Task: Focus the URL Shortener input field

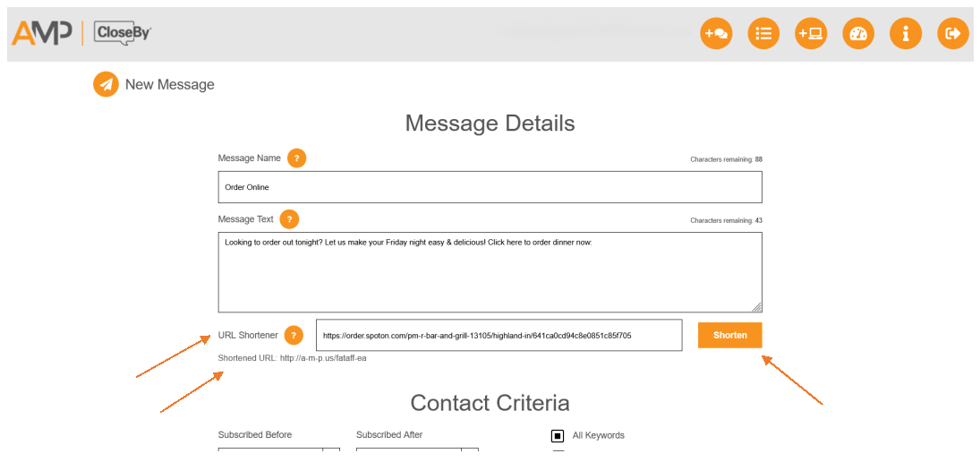Action: 499,336
